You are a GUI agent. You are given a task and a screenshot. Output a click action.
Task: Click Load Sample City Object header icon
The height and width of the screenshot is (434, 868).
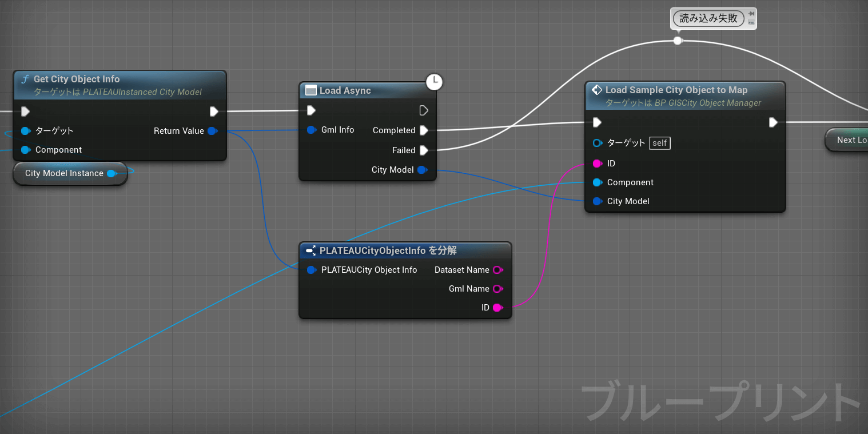(x=597, y=90)
